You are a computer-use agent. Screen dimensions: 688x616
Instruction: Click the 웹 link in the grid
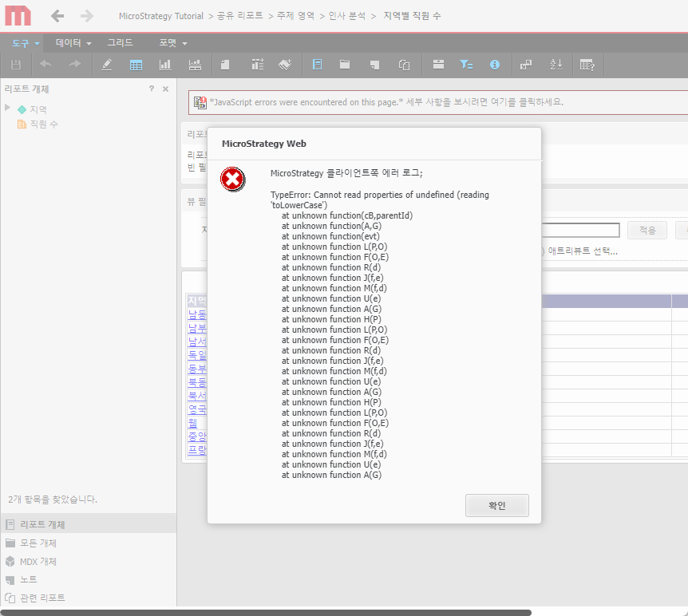[192, 423]
